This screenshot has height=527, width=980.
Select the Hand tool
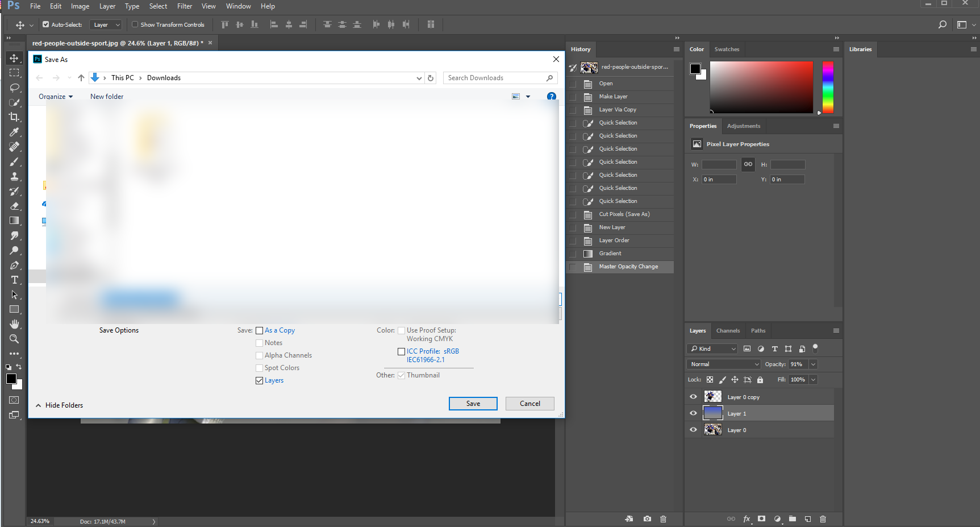pyautogui.click(x=14, y=324)
